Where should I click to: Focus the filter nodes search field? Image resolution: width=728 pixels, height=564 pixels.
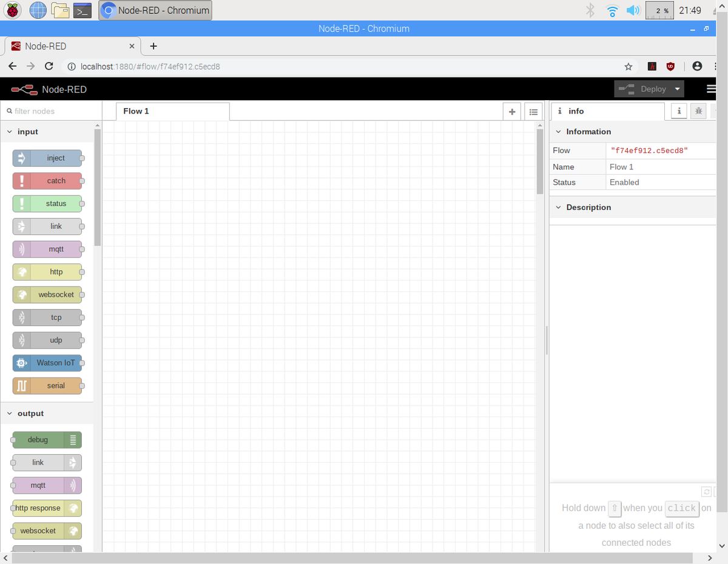click(x=51, y=111)
